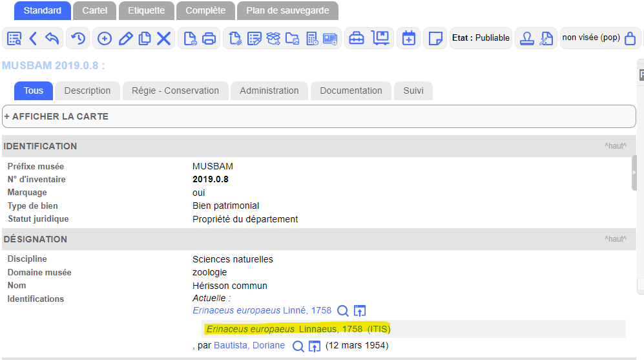Screen dimensions: 644x360
Task: Open the history clock-arrow icon
Action: pos(78,39)
